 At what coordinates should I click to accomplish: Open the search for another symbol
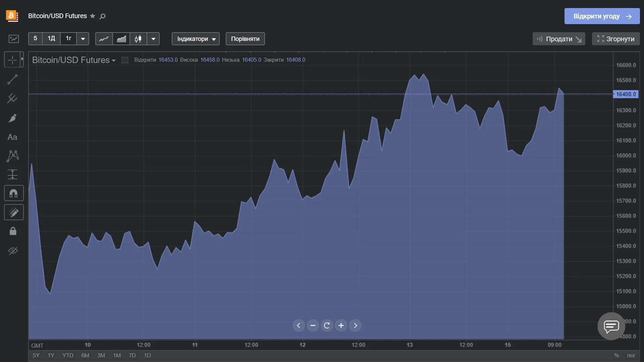[x=102, y=16]
